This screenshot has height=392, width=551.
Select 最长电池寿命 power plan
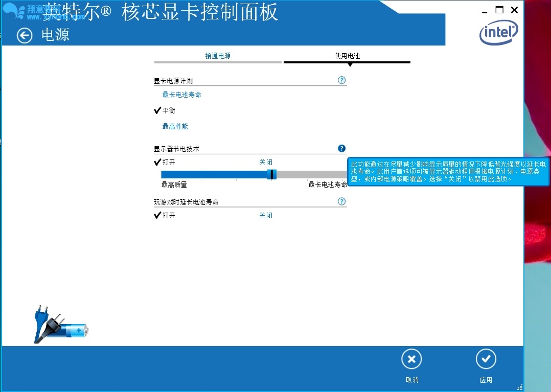point(181,95)
